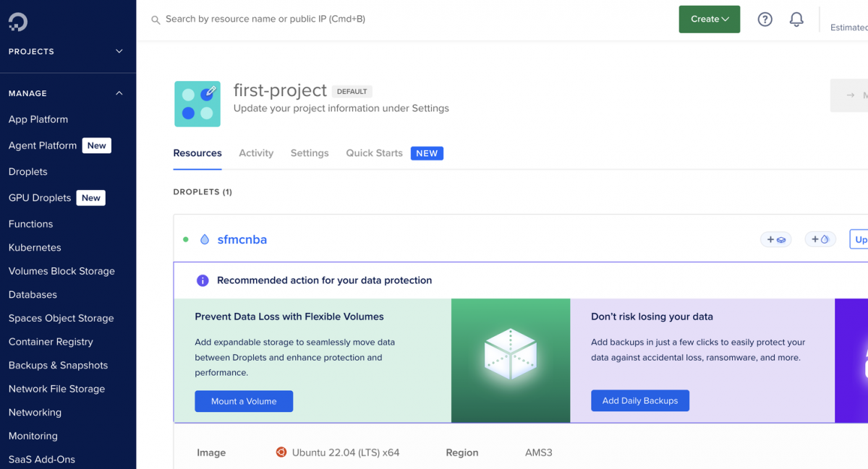Open Spaces Object Storage in sidebar

pyautogui.click(x=61, y=318)
